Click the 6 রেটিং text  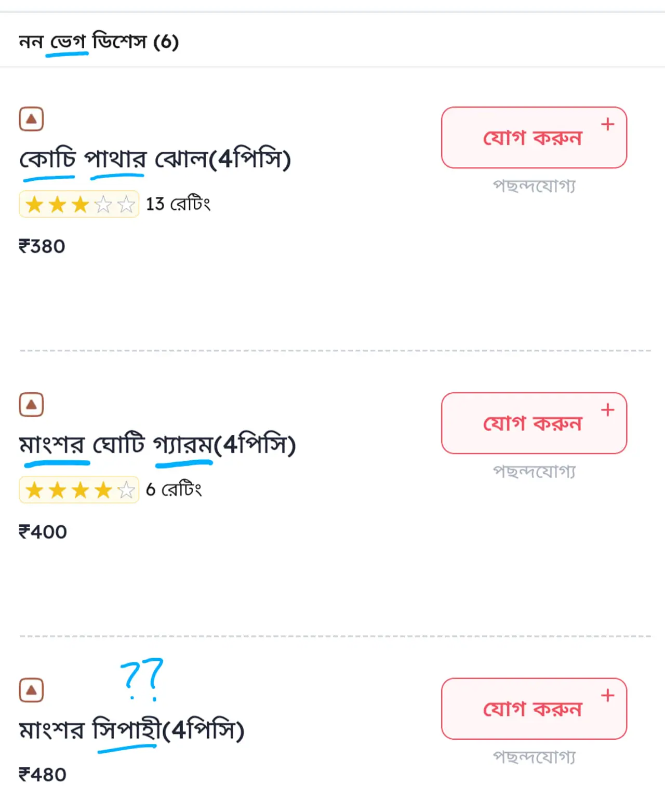[174, 489]
